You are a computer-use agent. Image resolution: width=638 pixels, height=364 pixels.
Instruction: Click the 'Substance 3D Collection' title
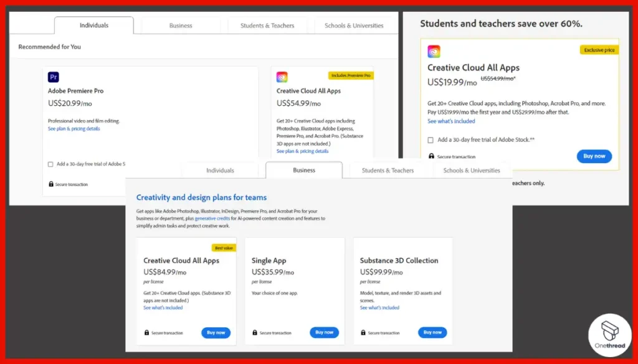pyautogui.click(x=399, y=261)
